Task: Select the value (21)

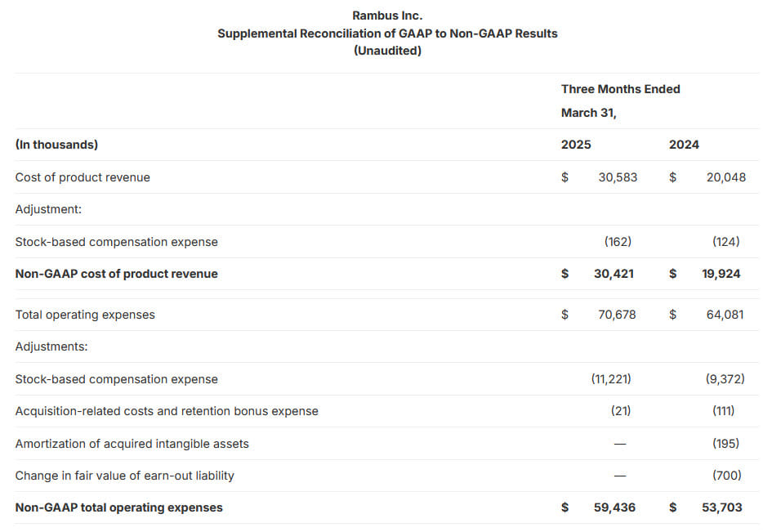Action: click(621, 411)
